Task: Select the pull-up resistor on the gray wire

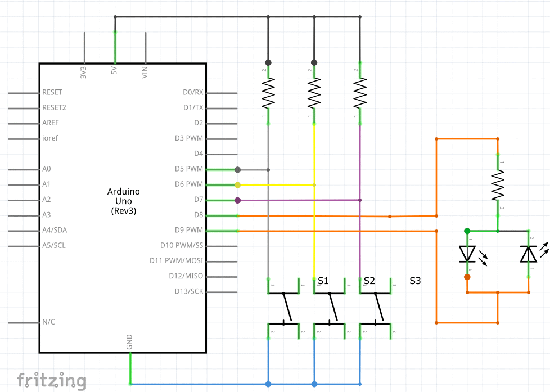Action: (x=268, y=93)
